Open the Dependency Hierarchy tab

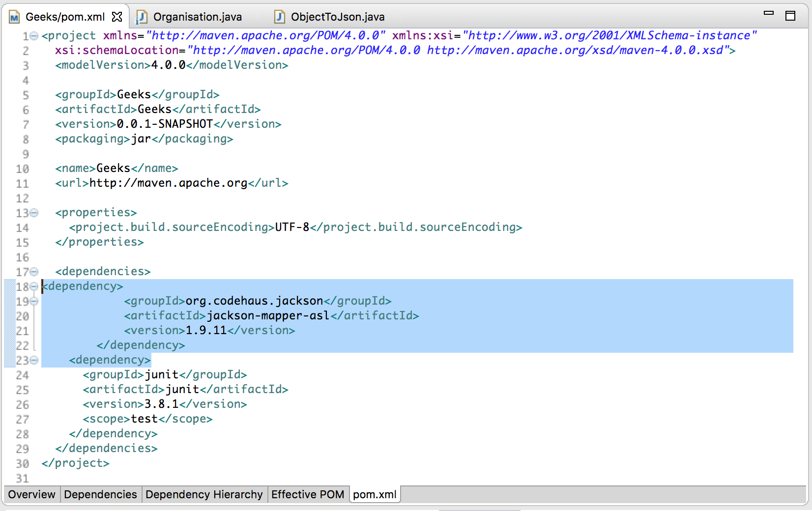pyautogui.click(x=204, y=494)
